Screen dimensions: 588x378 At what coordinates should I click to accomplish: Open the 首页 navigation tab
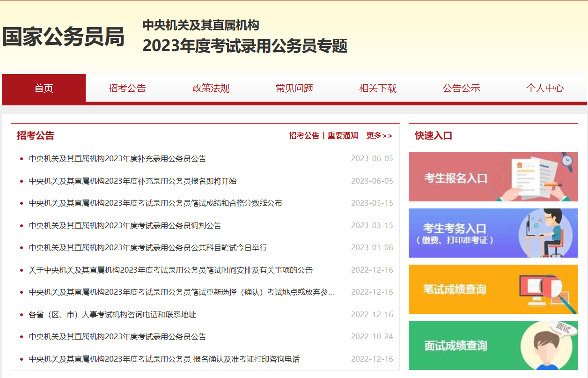[x=44, y=88]
